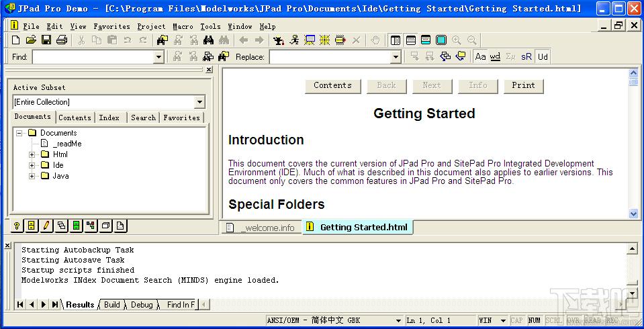This screenshot has width=644, height=329.
Task: Click the green file cabinet panel icon
Action: click(x=76, y=226)
